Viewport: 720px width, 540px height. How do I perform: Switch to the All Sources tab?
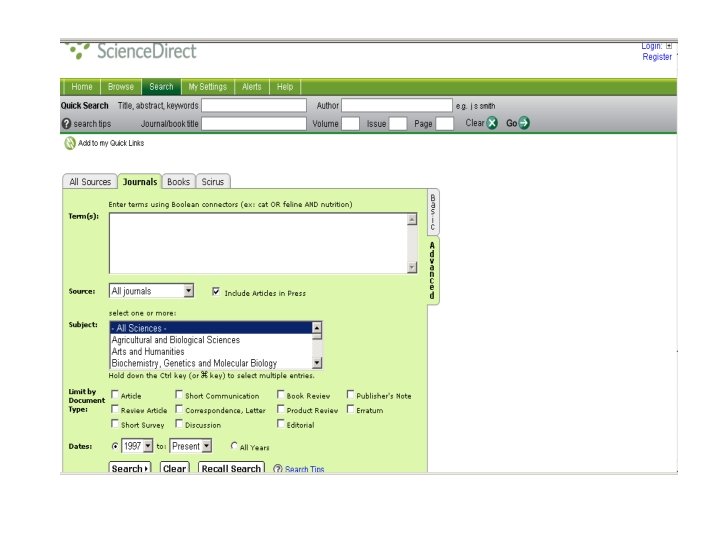90,182
